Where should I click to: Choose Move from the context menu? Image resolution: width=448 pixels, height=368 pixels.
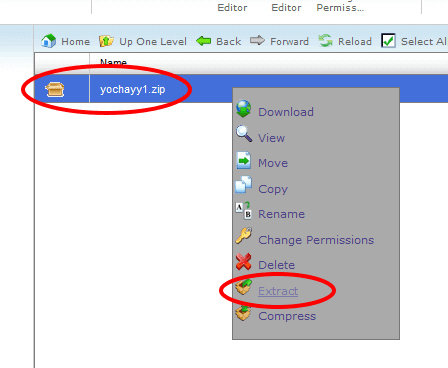[273, 163]
